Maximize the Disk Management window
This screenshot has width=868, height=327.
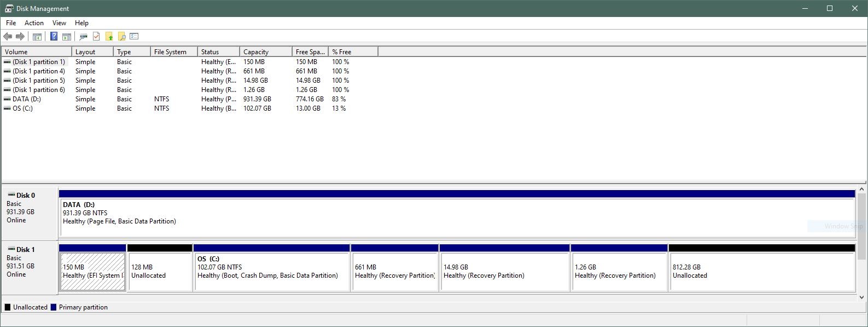tap(830, 8)
